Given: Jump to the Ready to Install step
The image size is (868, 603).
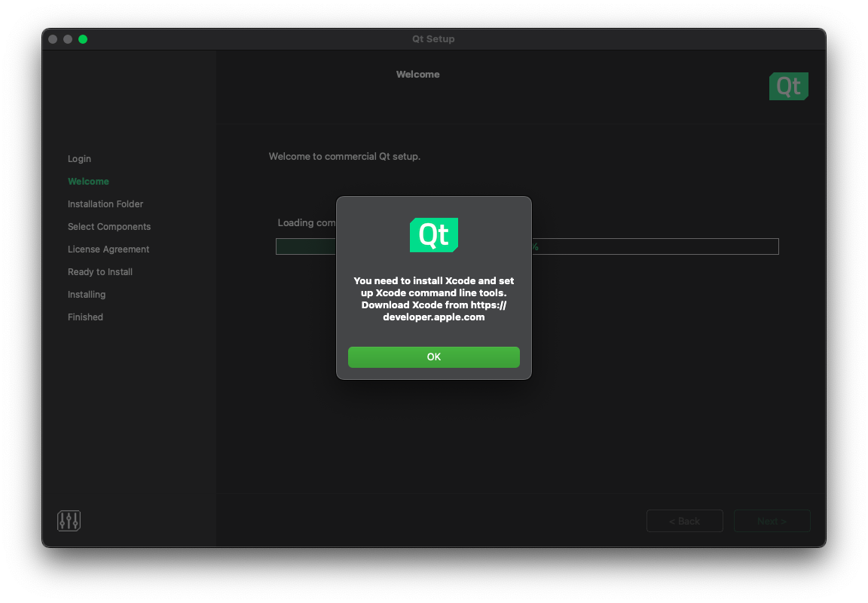Looking at the screenshot, I should [x=100, y=272].
